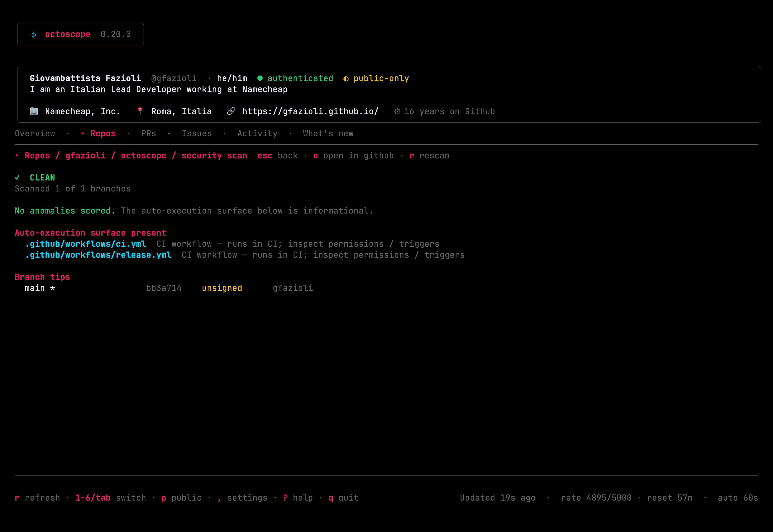Open the PRs tab
The width and height of the screenshot is (773, 532).
tap(149, 134)
